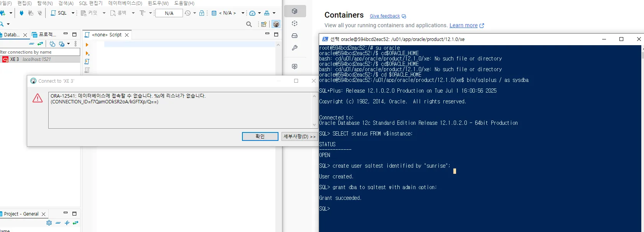
Task: Switch to the 프로젝트 tab
Action: click(x=44, y=34)
